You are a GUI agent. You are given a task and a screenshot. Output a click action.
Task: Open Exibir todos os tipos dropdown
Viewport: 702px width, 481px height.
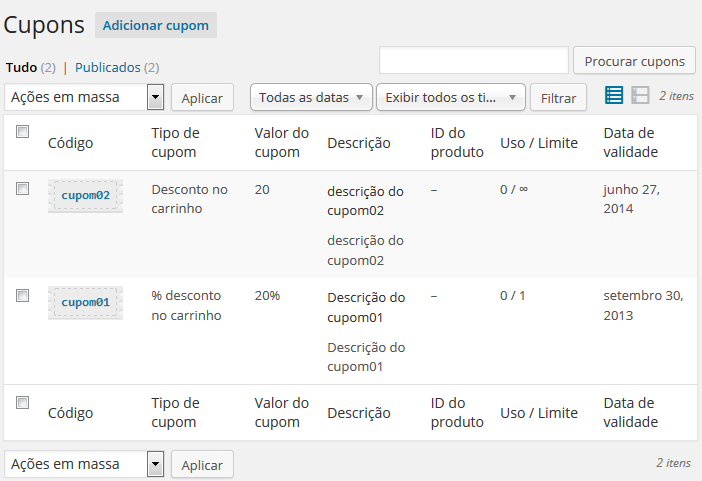pos(450,97)
